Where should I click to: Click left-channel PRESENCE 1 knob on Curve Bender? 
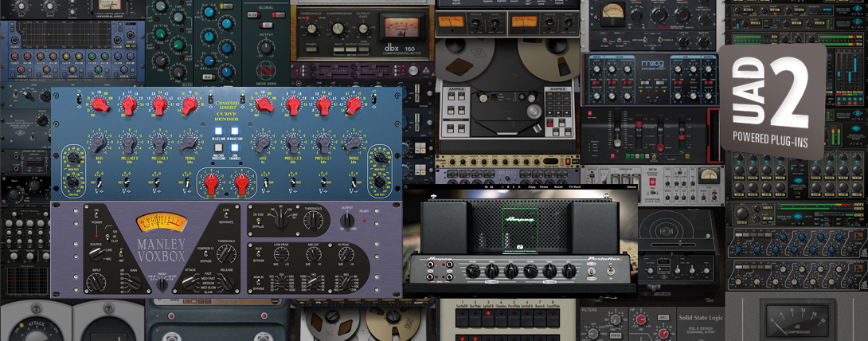click(159, 143)
